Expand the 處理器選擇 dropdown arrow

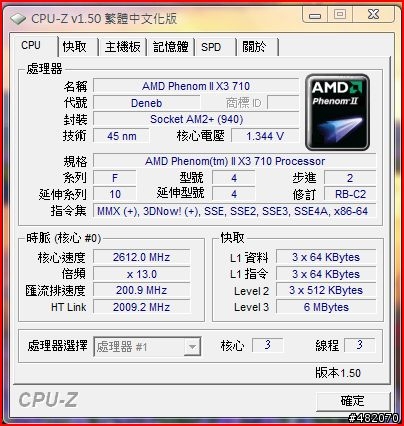pos(192,347)
